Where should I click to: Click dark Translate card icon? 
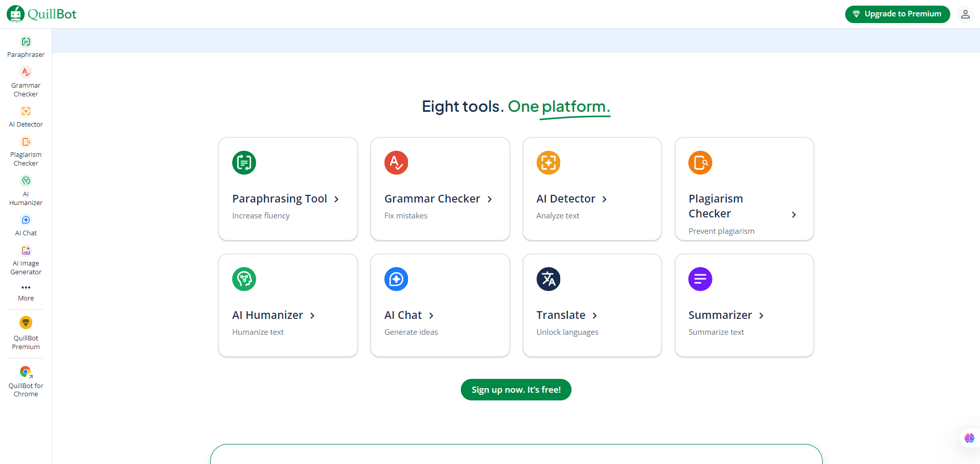click(548, 279)
